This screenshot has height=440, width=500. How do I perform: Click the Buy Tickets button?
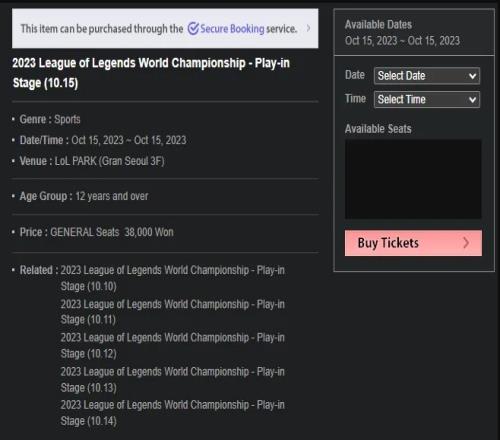[x=413, y=243]
